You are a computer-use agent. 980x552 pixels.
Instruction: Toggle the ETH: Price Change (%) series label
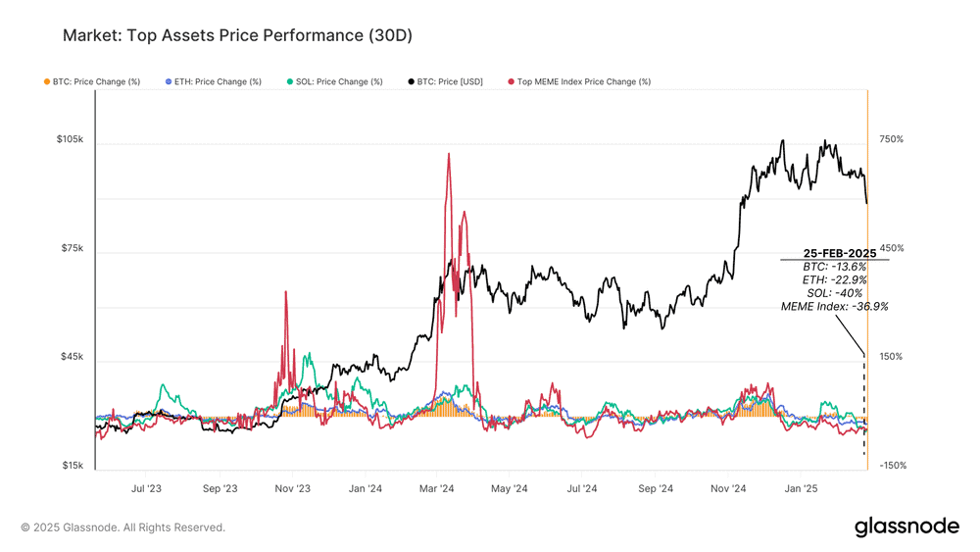click(x=218, y=82)
